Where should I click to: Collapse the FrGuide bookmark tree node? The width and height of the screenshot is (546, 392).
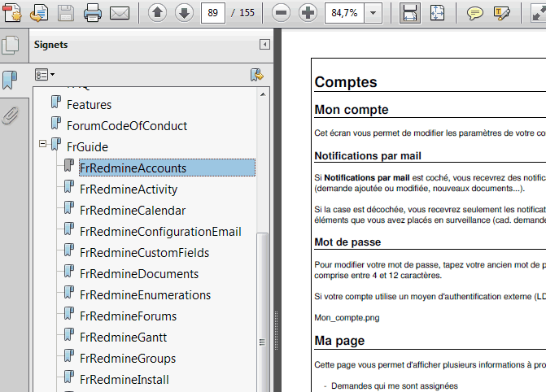point(42,144)
